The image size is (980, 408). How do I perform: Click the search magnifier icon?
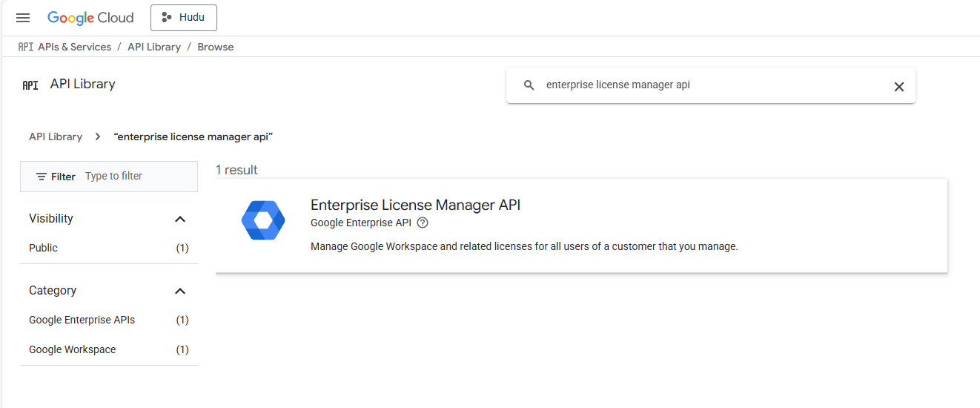[x=529, y=85]
